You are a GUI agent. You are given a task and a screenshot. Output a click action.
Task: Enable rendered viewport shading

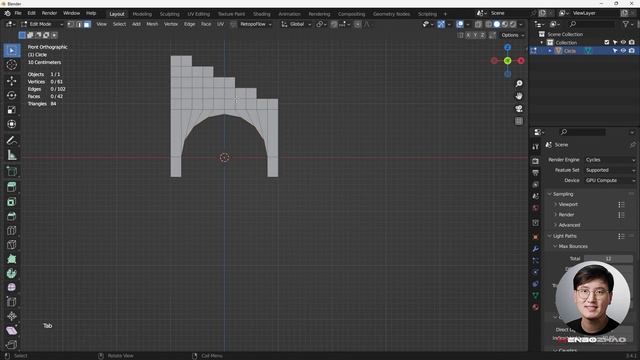tap(513, 24)
